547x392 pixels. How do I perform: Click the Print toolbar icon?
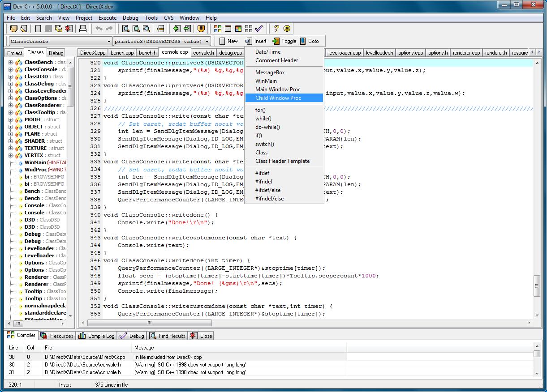point(83,28)
